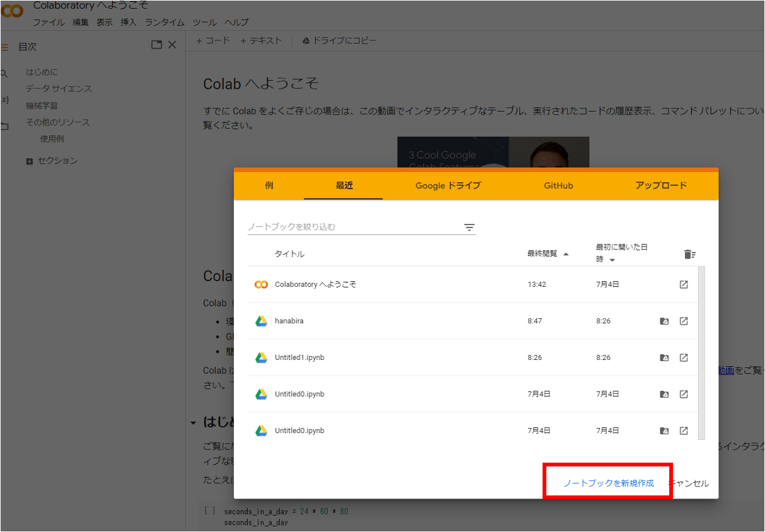Open the Untitled1.ipynb notebook row
This screenshot has height=532, width=765.
[x=299, y=358]
